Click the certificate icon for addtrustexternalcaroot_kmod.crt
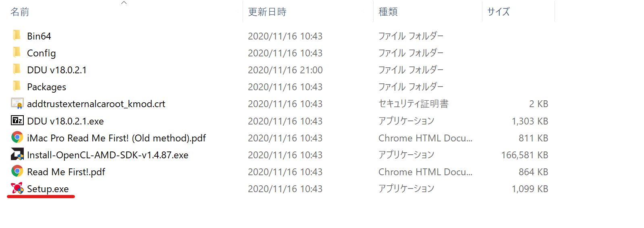The image size is (644, 228). coord(17,104)
